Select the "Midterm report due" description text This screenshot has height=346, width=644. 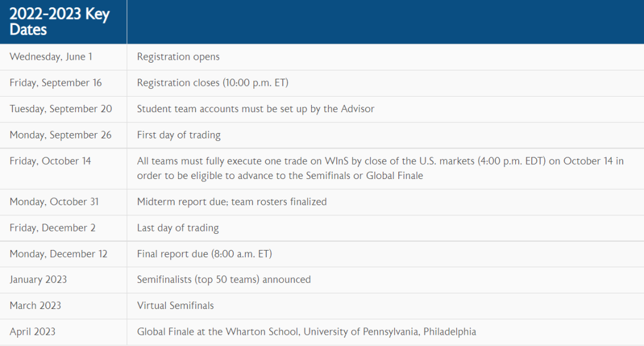232,202
